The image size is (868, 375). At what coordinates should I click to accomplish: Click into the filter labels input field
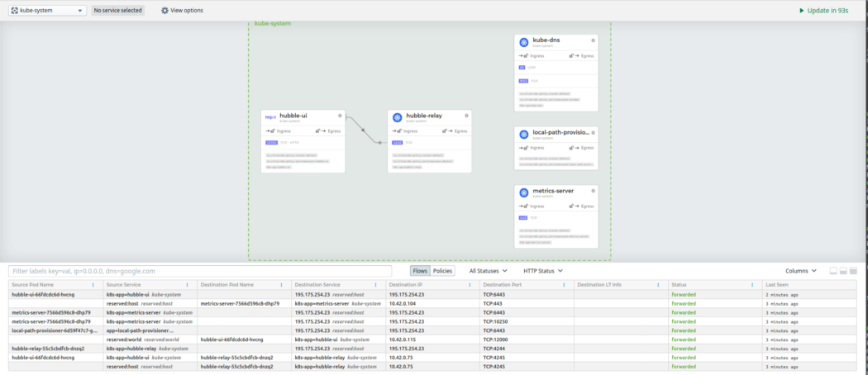click(x=200, y=271)
